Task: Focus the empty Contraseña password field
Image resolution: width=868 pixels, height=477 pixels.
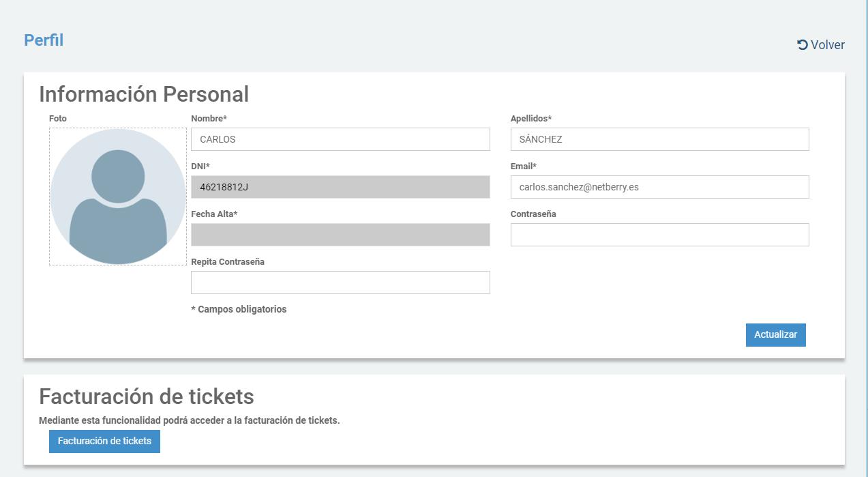Action: tap(659, 235)
